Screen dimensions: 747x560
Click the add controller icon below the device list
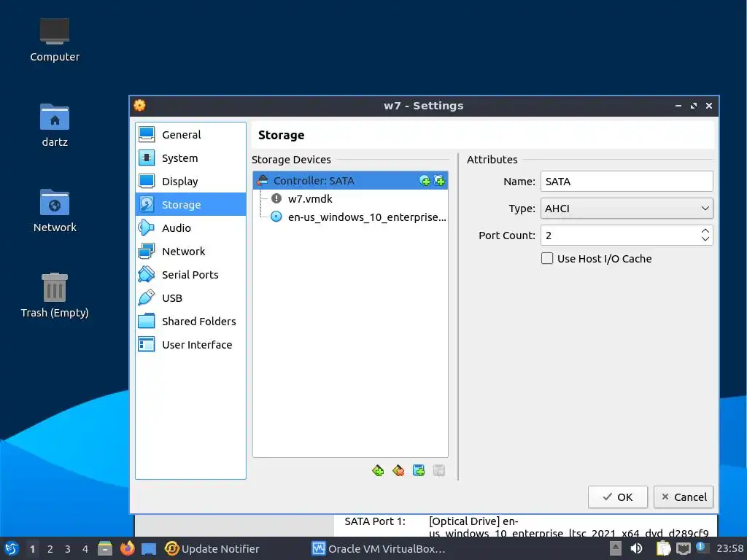[x=378, y=471]
